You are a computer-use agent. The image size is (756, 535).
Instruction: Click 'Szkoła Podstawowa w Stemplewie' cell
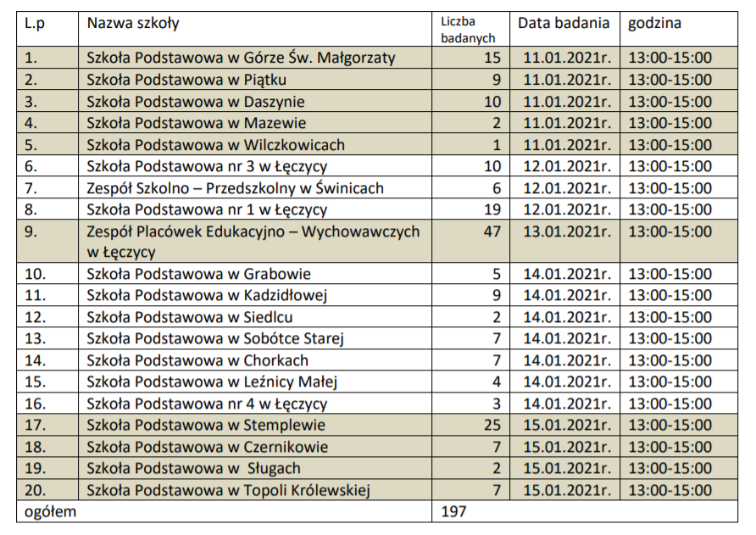coord(206,426)
